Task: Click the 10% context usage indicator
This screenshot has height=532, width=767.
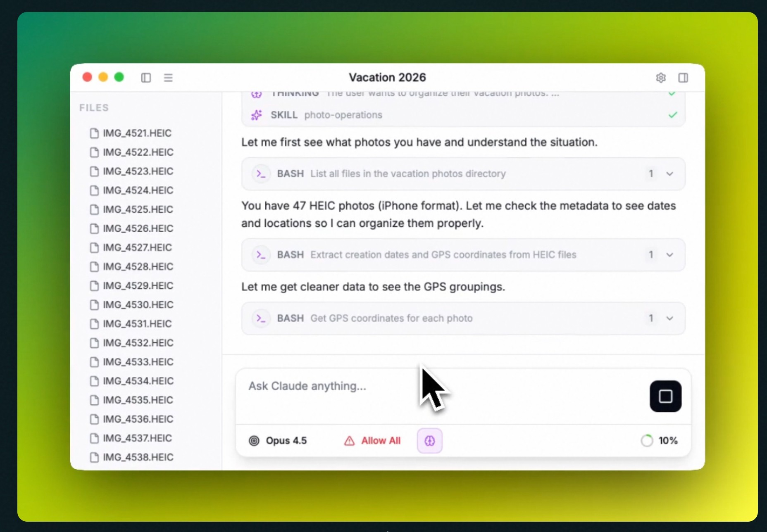Action: click(659, 441)
